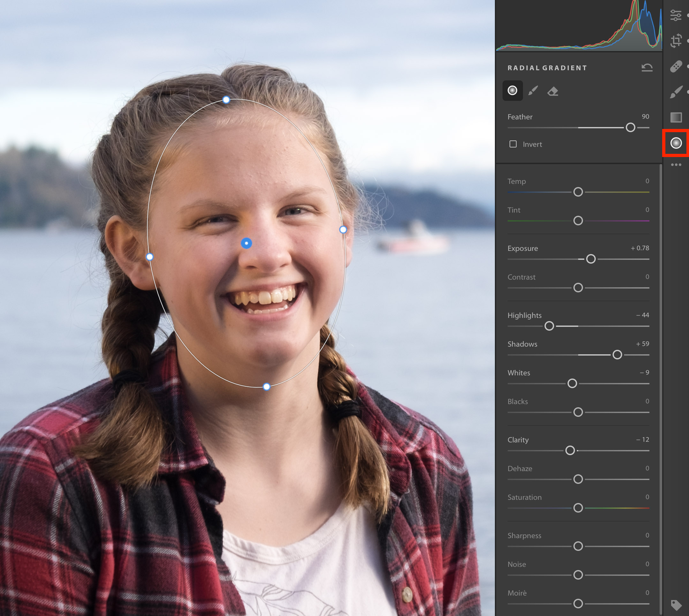Click the Clarity value -12
Image resolution: width=689 pixels, height=616 pixels.
pos(642,440)
